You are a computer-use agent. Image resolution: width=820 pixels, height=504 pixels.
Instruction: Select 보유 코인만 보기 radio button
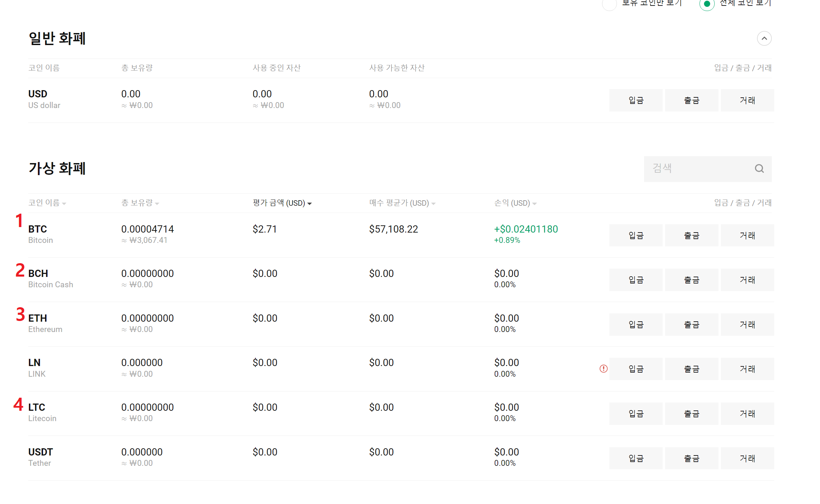(x=609, y=4)
